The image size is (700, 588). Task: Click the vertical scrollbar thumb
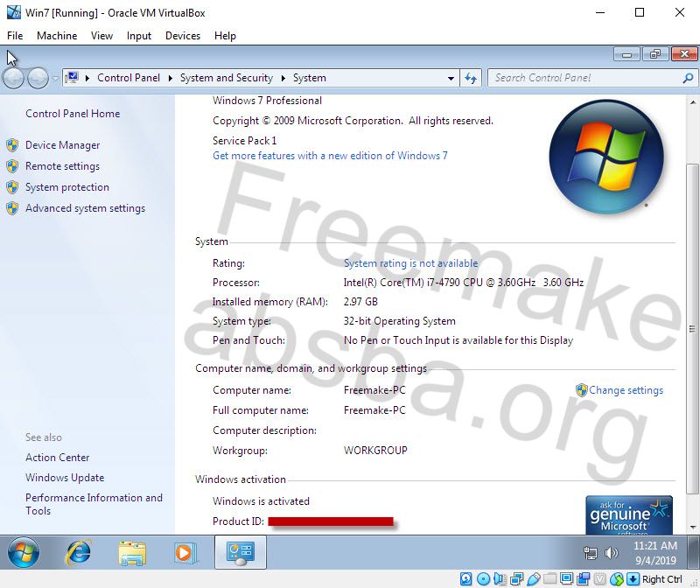693,329
